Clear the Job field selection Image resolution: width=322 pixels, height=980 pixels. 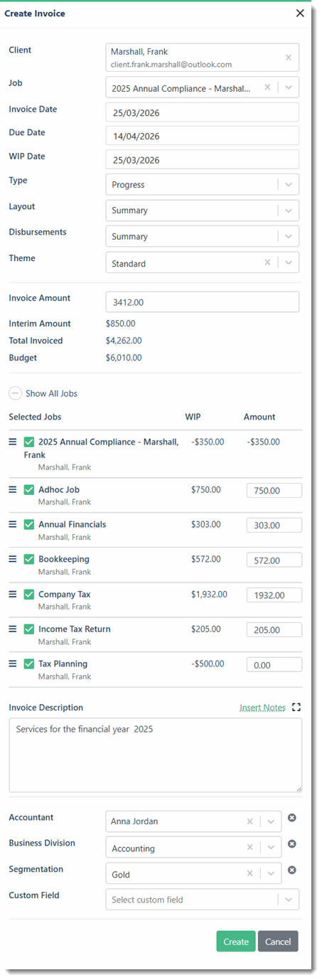tap(267, 87)
